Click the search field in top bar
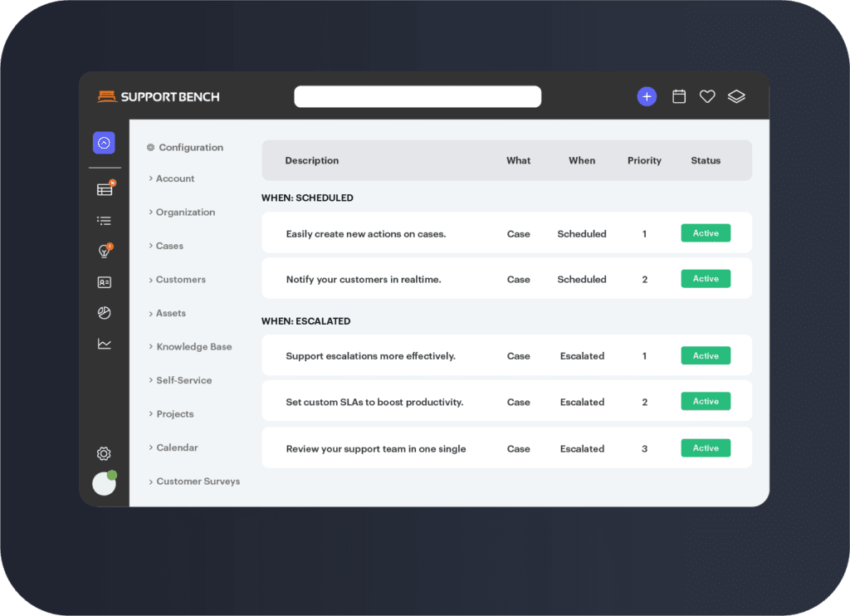 tap(418, 97)
